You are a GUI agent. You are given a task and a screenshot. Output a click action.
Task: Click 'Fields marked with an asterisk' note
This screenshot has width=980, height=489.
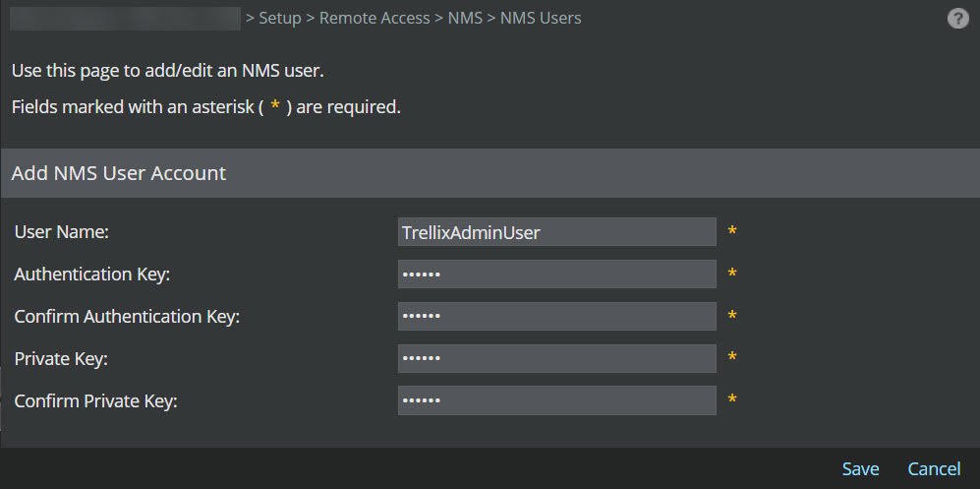[206, 107]
